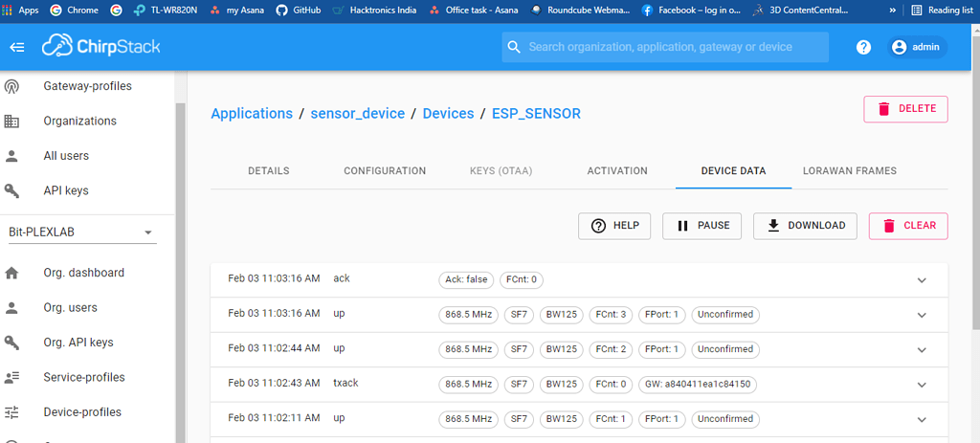Open the admin user menu

(917, 48)
